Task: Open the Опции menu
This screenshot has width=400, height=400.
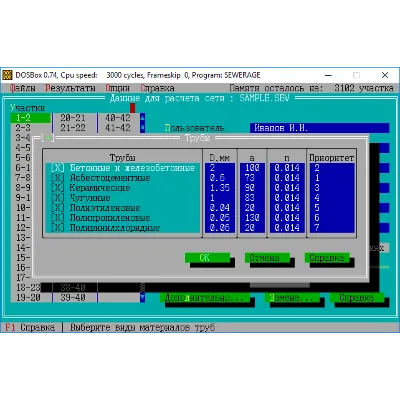Action: tap(118, 88)
